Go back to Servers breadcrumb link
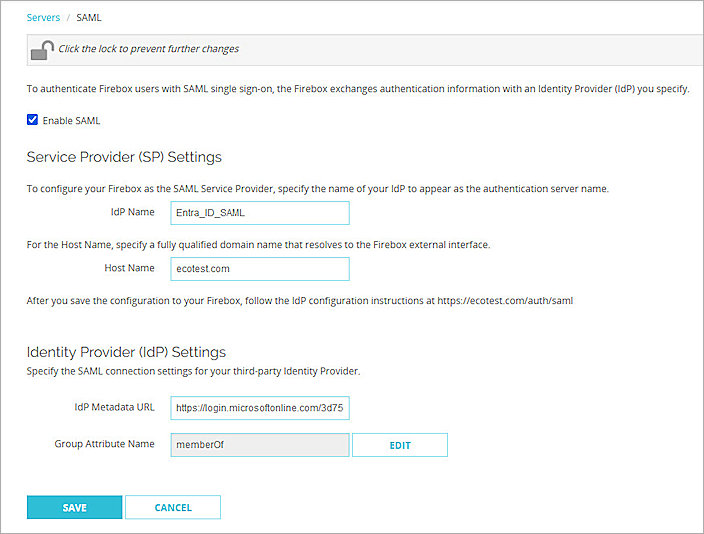This screenshot has height=534, width=704. [x=43, y=17]
